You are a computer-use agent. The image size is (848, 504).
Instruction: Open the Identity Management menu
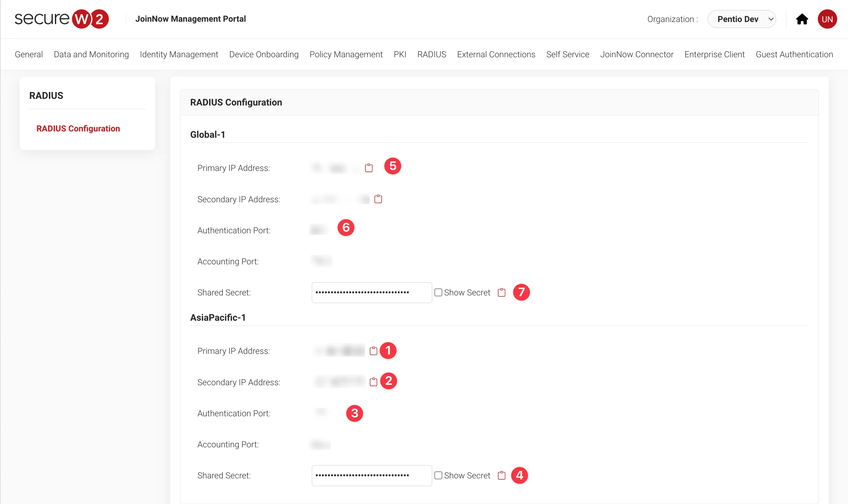179,54
